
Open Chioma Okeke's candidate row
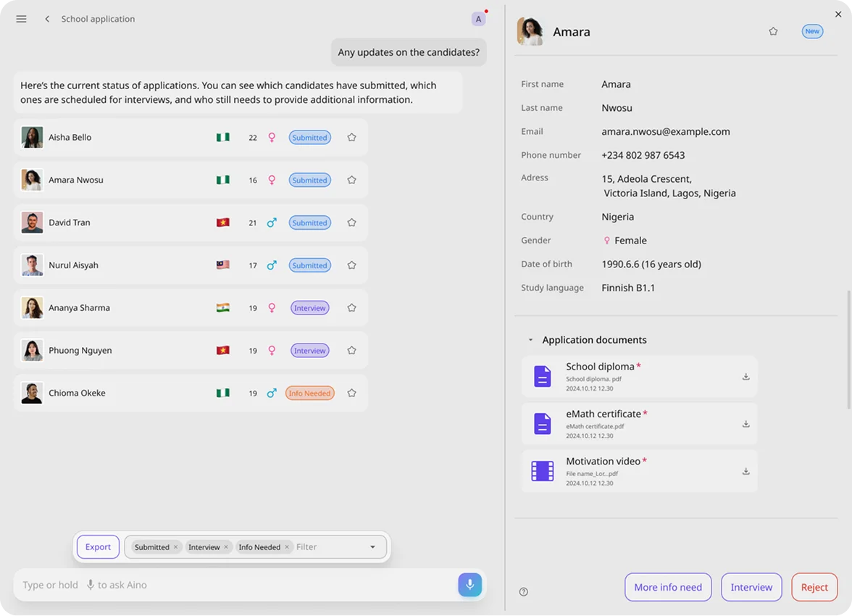pos(77,394)
